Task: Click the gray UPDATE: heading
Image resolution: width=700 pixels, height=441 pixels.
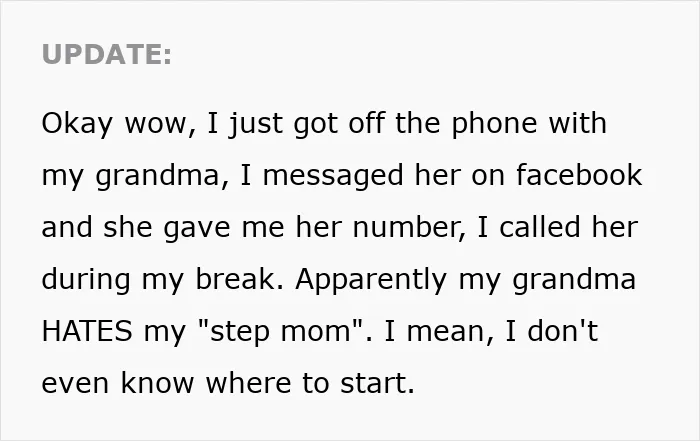Action: pos(106,54)
